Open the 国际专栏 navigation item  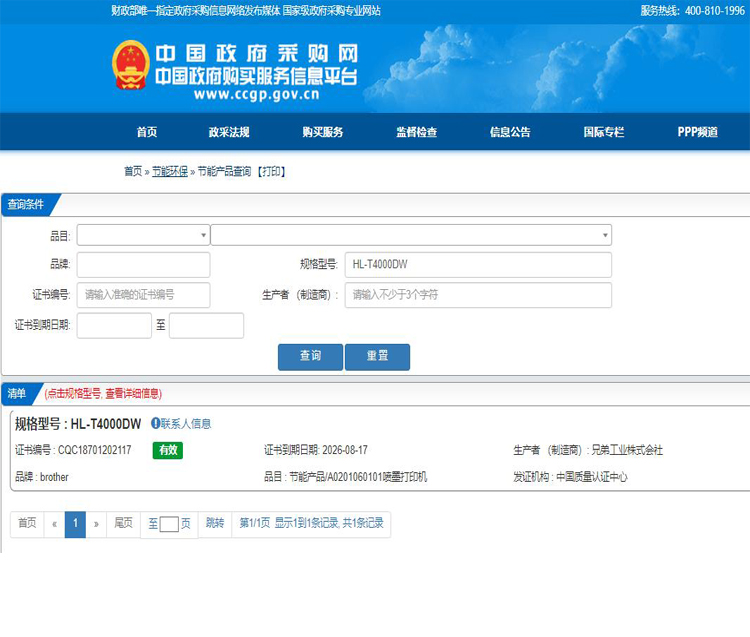[604, 132]
